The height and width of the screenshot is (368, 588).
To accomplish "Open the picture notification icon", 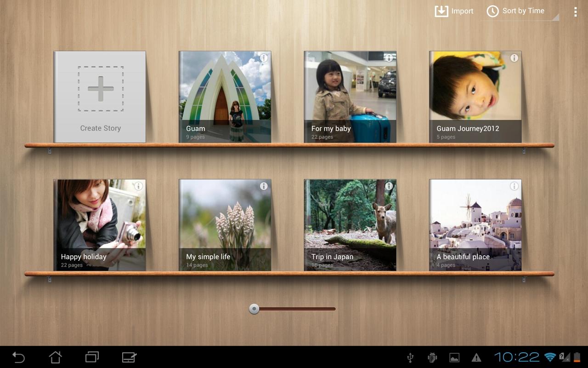I will point(454,357).
